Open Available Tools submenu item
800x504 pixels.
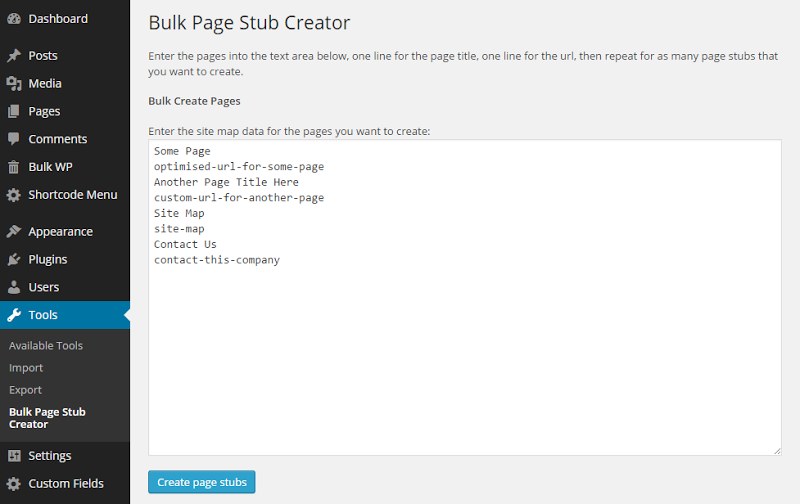[46, 346]
